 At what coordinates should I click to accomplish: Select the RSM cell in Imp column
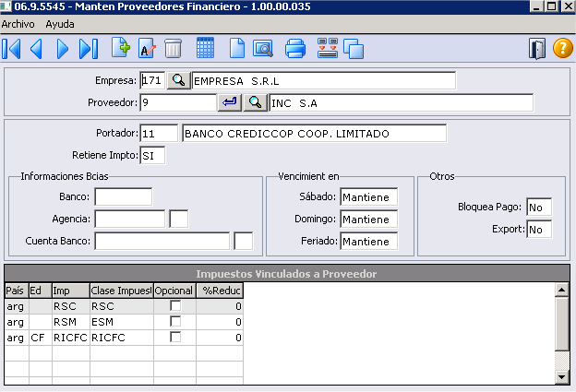[71, 322]
